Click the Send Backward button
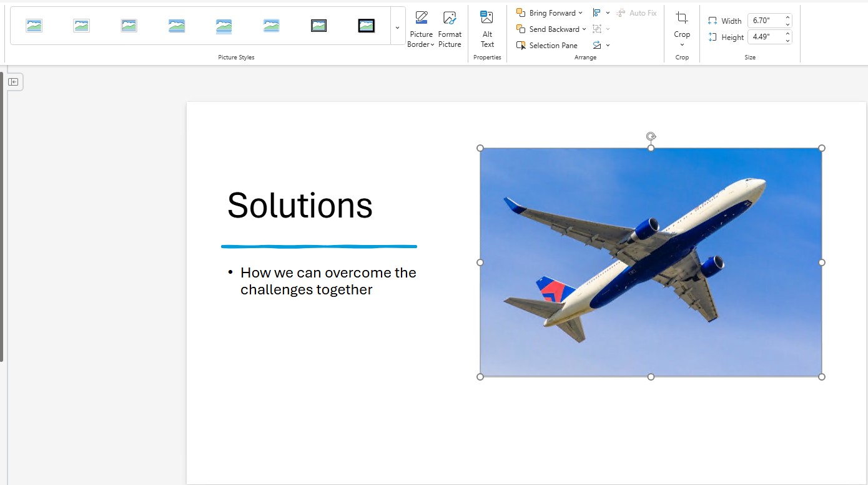 pos(549,29)
